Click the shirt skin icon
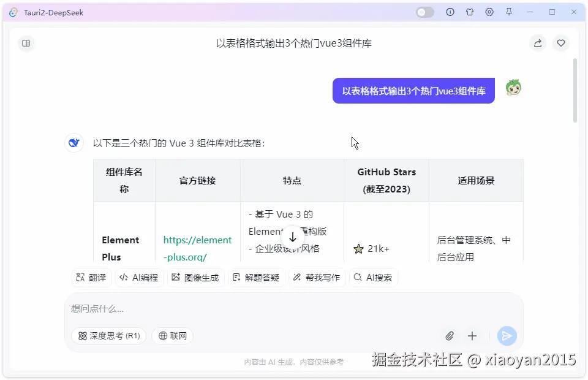The height and width of the screenshot is (380, 588). pos(470,12)
